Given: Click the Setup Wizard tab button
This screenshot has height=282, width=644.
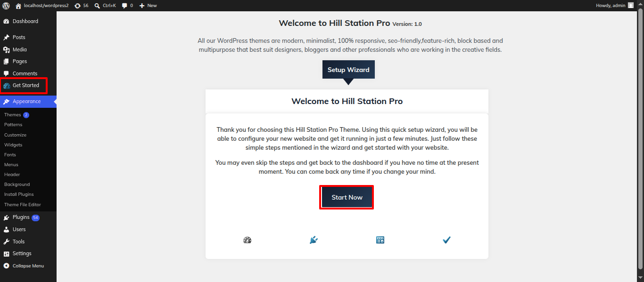Looking at the screenshot, I should (348, 70).
